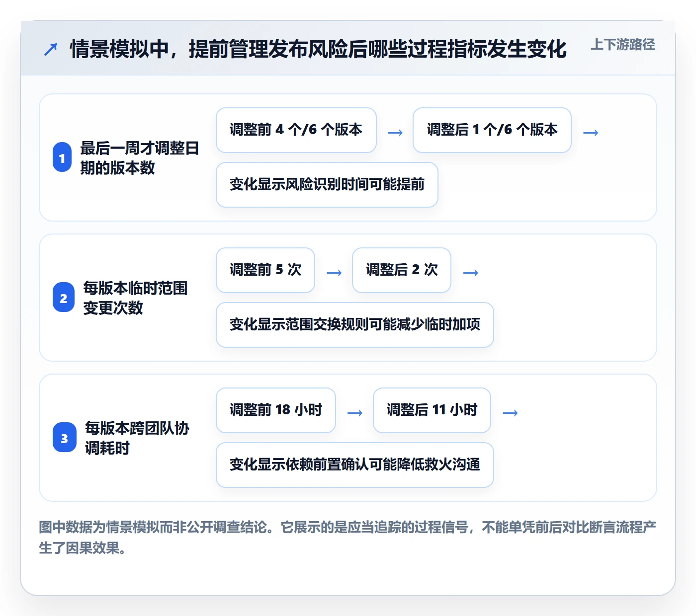
Task: Click the arrow after 调整后 1 个/6 个版本
Action: [591, 133]
